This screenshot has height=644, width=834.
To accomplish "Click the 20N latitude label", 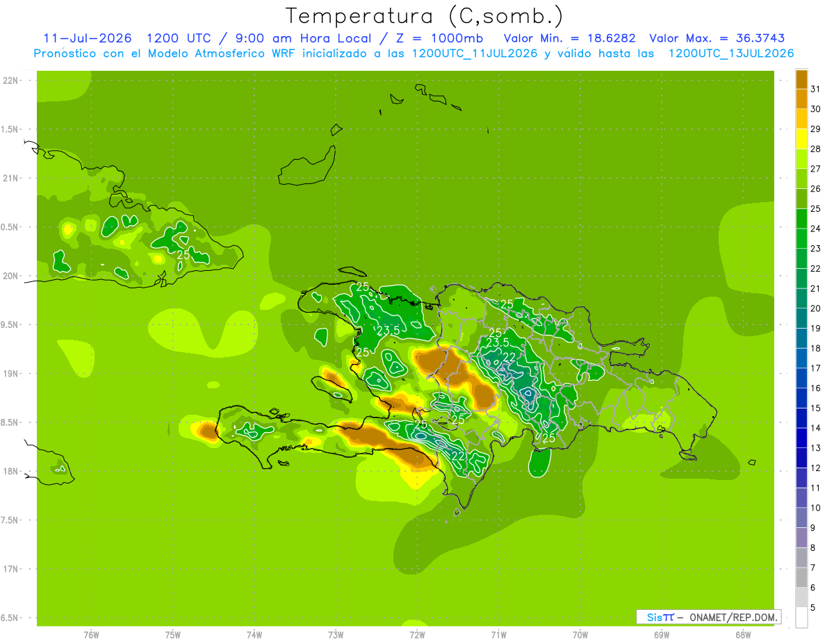I will click(x=12, y=276).
